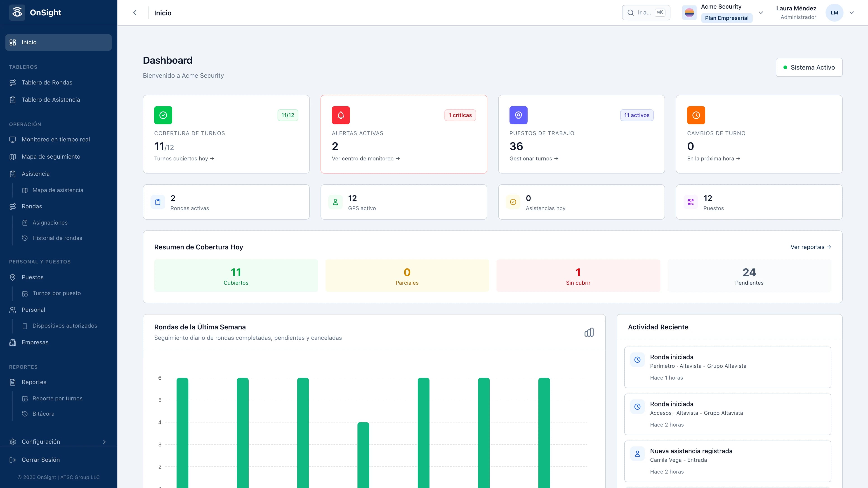Select Empresas in the sidebar
Image resolution: width=868 pixels, height=488 pixels.
(x=58, y=342)
